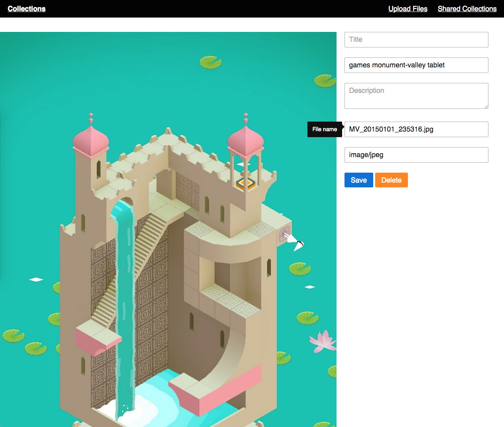Select the image/jpeg type field
The height and width of the screenshot is (427, 504).
pyautogui.click(x=416, y=155)
